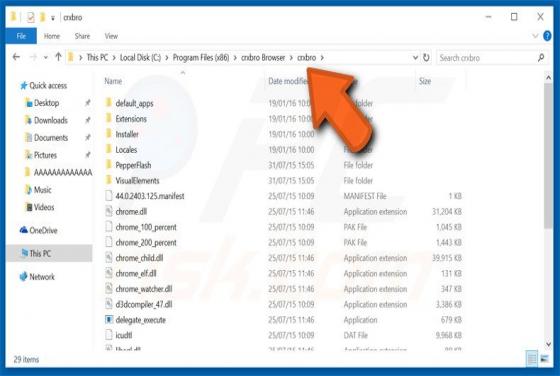Image resolution: width=560 pixels, height=376 pixels.
Task: Open the recent locations dropdown arrow
Action: click(x=45, y=57)
